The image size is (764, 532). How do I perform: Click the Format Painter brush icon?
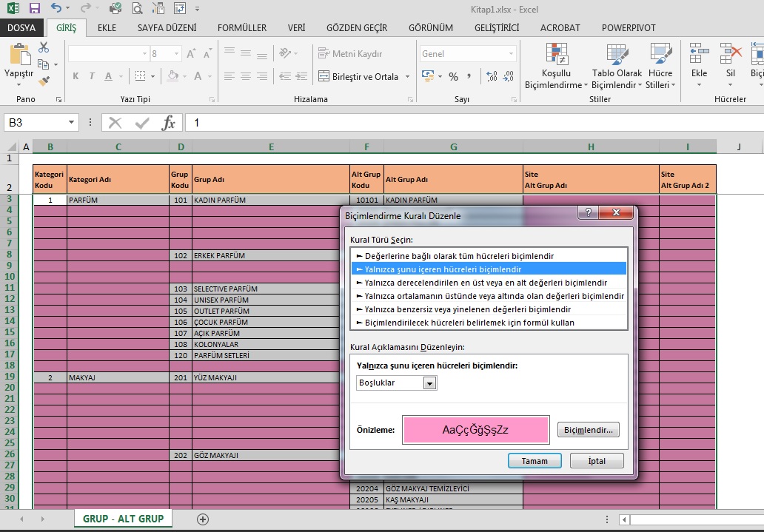44,81
